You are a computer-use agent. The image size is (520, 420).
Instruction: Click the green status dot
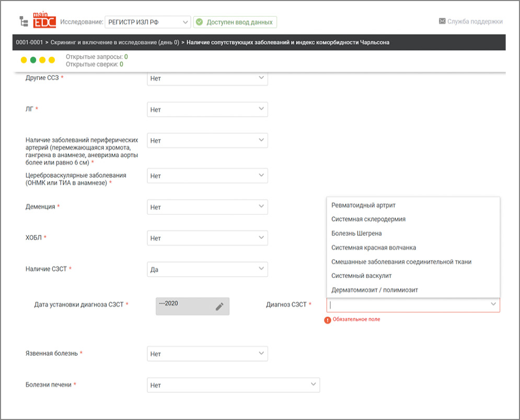tap(33, 60)
